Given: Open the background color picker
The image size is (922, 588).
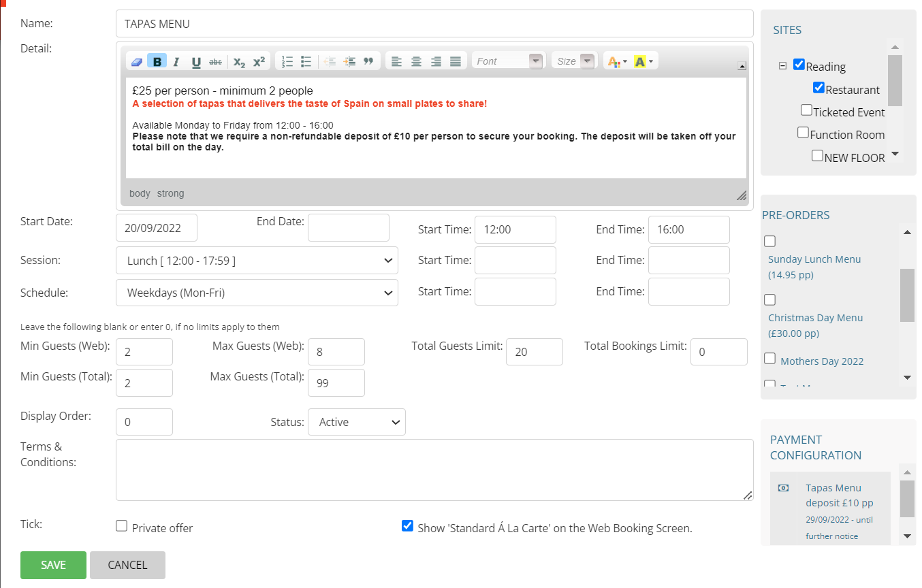Looking at the screenshot, I should tap(643, 61).
